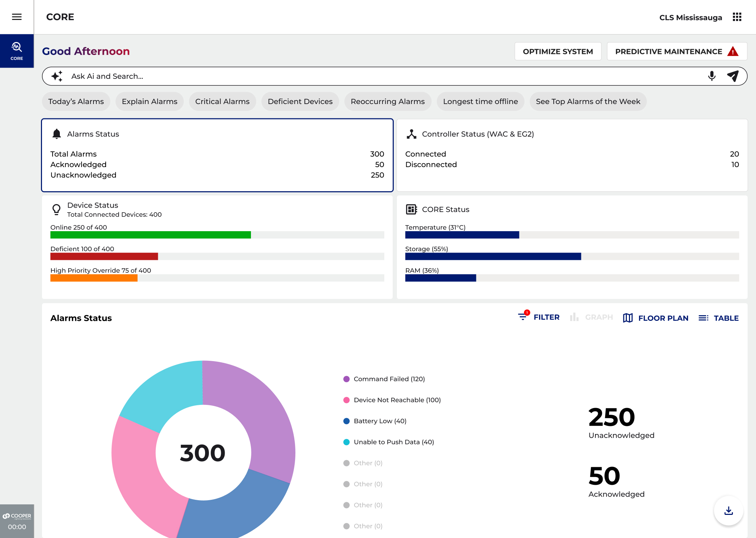
Task: Click the 300 total in donut center
Action: (x=203, y=453)
